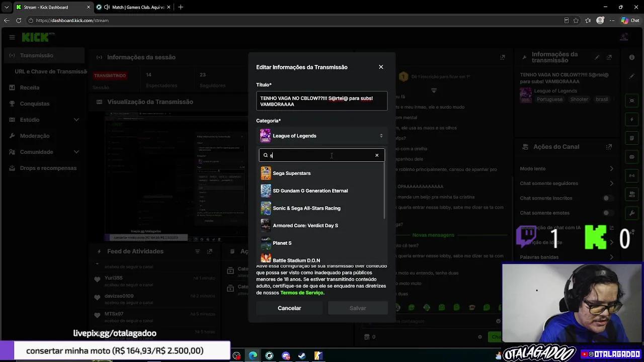This screenshot has height=362, width=644.
Task: Select the Portuguese tag
Action: pos(549,100)
